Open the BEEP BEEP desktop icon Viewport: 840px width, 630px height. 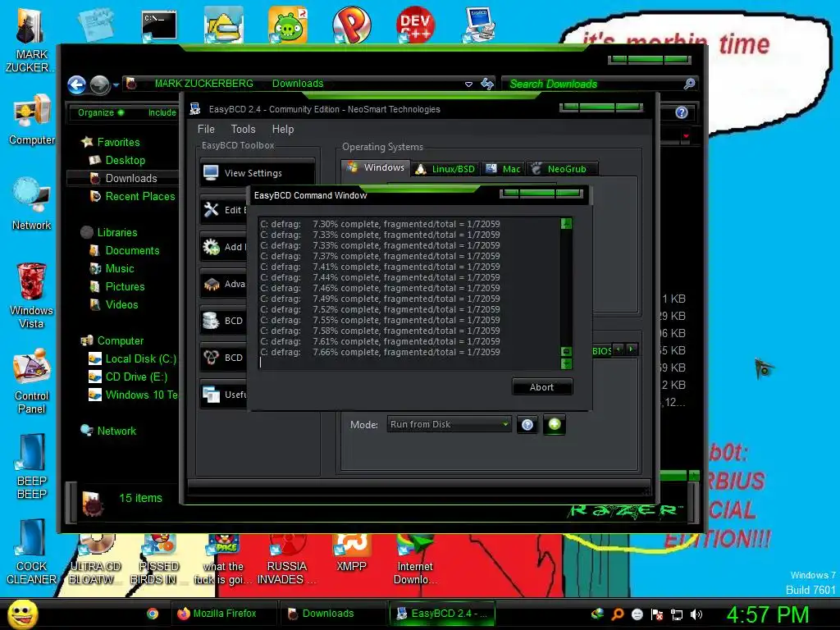[32, 466]
